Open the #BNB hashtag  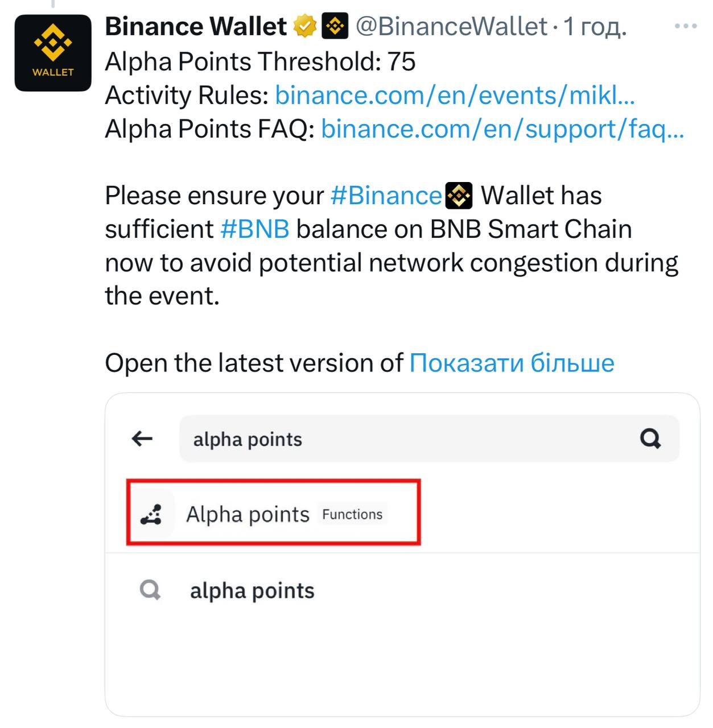tap(255, 229)
